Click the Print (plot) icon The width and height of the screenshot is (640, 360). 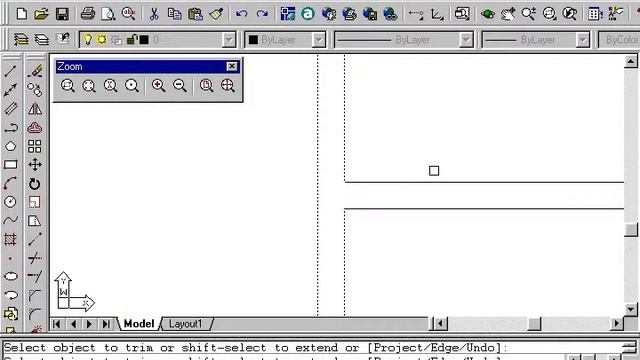(x=88, y=14)
